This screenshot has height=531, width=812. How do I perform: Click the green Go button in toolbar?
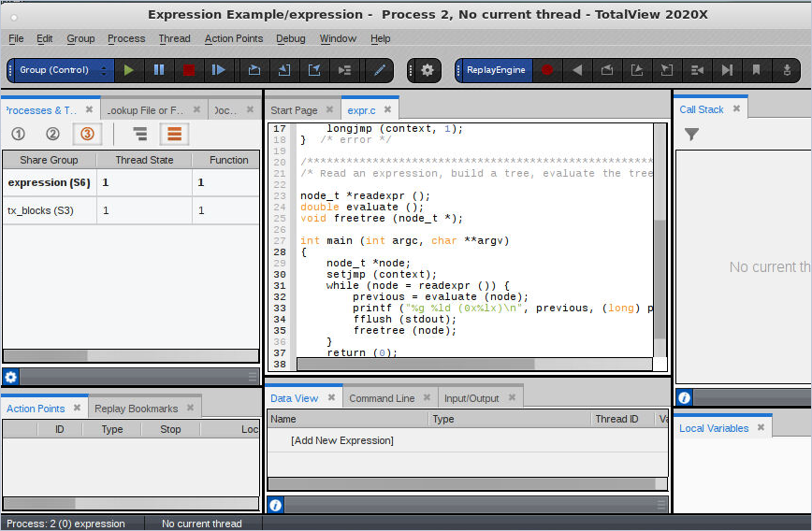[x=129, y=70]
